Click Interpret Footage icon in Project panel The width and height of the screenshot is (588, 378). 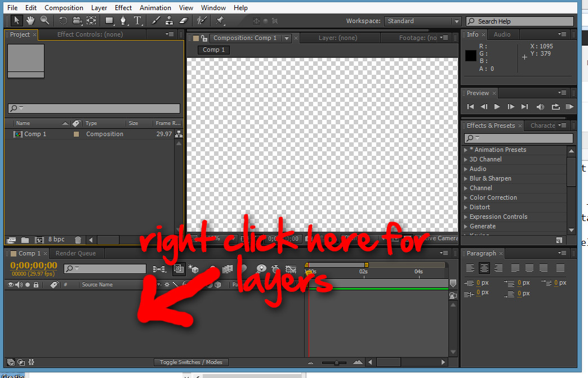tap(11, 240)
